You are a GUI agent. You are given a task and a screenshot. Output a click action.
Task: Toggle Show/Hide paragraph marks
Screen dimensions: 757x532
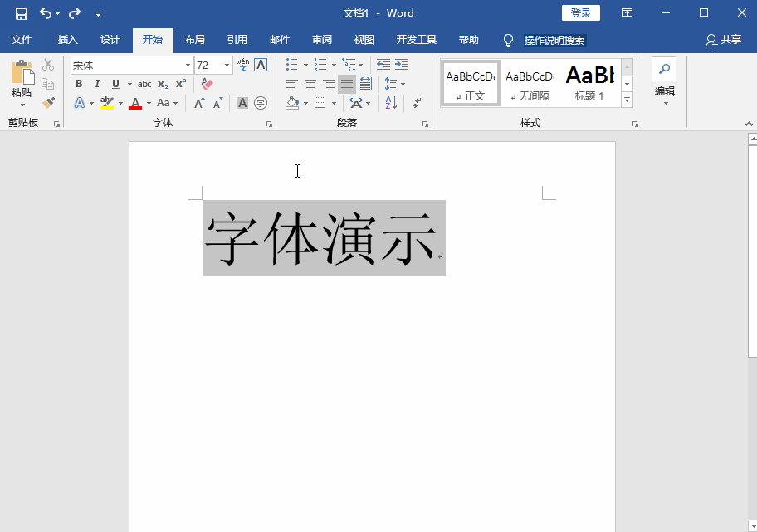point(416,101)
